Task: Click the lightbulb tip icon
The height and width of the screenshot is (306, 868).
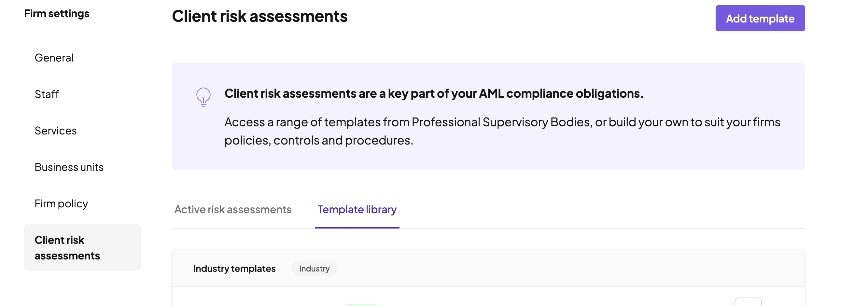Action: click(203, 97)
